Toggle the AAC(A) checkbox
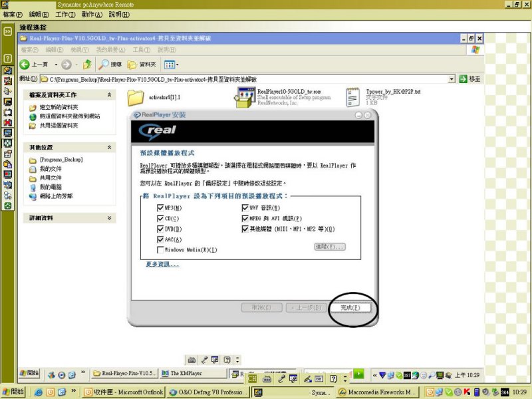The image size is (532, 399). click(160, 239)
